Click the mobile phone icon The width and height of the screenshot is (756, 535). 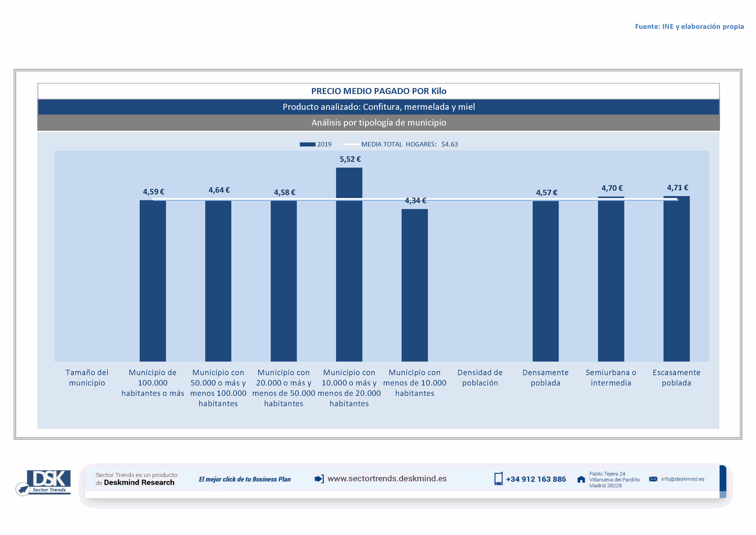click(498, 479)
